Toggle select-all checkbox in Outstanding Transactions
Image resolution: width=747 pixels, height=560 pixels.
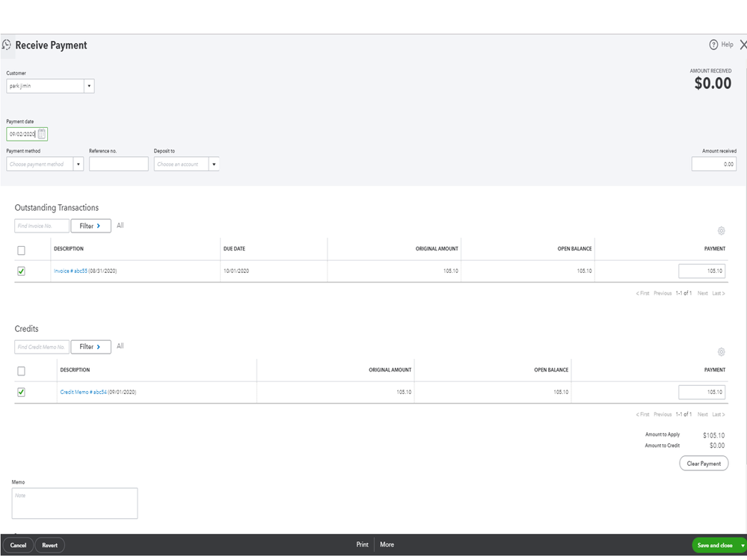coord(21,250)
